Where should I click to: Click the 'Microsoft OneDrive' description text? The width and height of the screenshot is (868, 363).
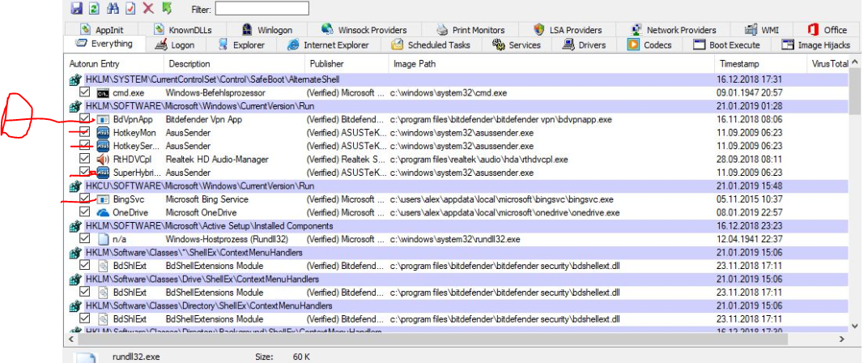pos(201,212)
